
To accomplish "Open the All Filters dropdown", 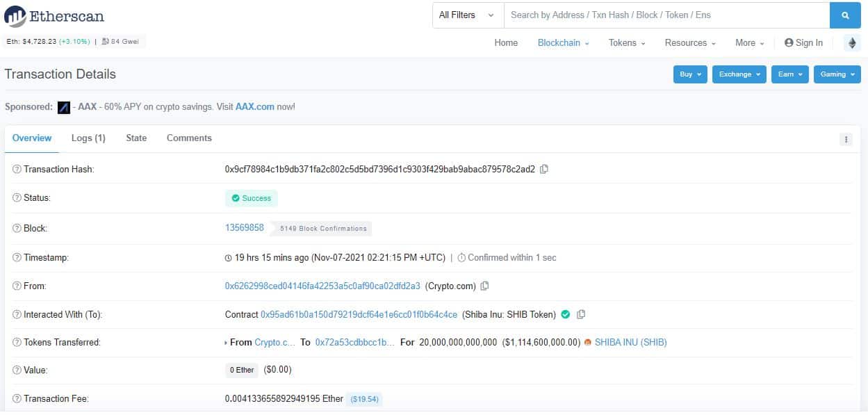I will [x=467, y=15].
